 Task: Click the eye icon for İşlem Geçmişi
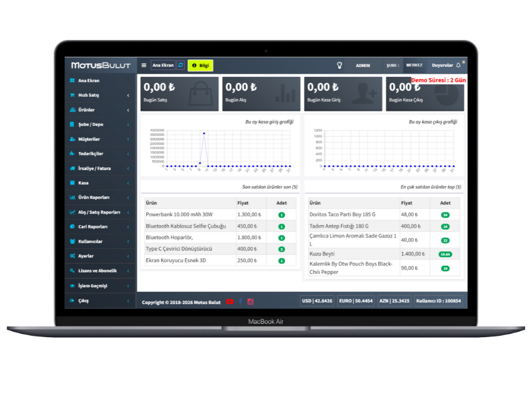point(72,286)
